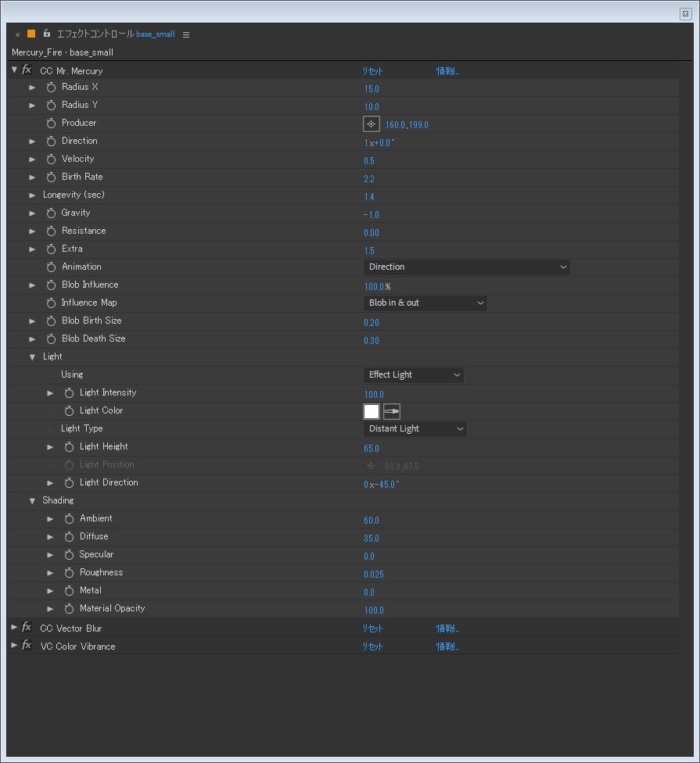
Task: Click the Specular value 0.0
Action: [x=369, y=557]
